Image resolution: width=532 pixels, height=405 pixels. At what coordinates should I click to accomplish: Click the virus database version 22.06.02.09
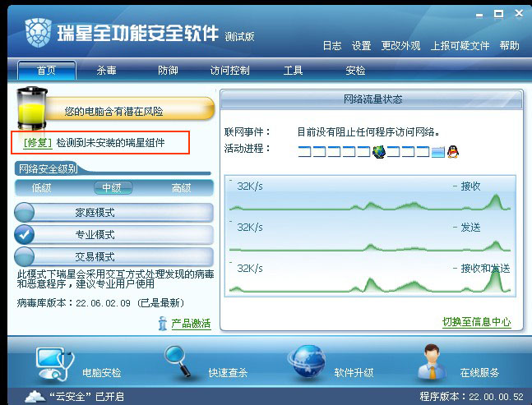(x=101, y=302)
